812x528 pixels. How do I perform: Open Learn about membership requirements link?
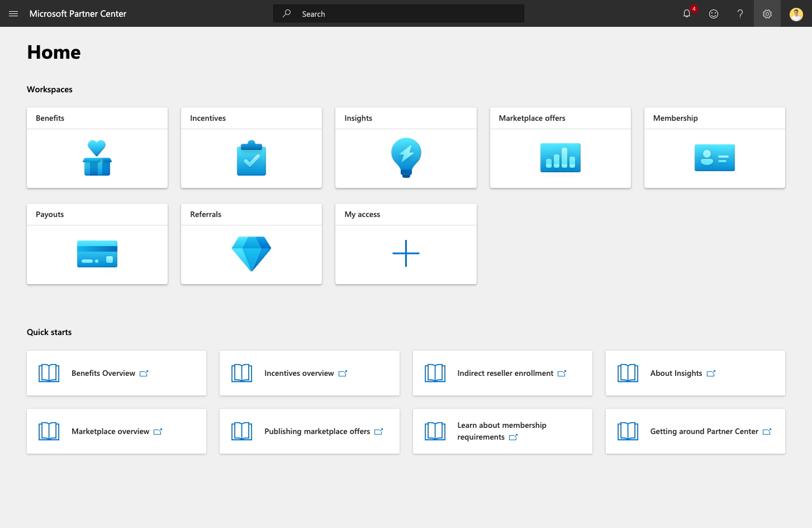pyautogui.click(x=502, y=431)
